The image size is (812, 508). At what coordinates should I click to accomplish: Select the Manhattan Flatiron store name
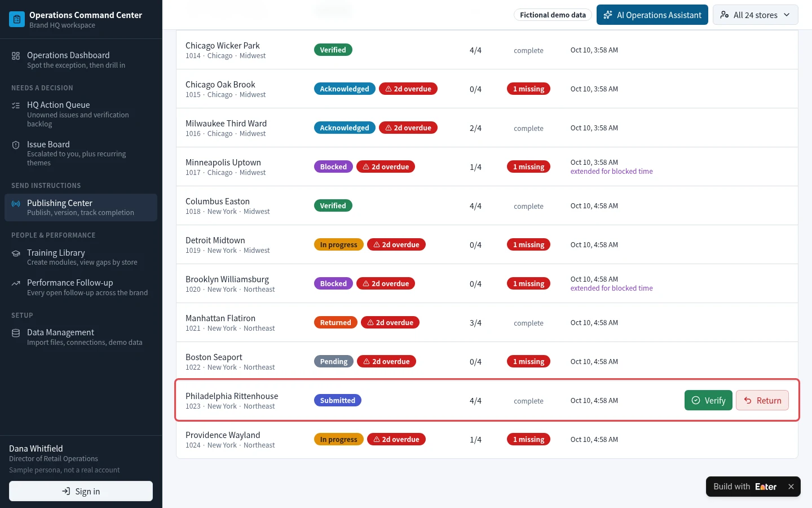[220, 318]
